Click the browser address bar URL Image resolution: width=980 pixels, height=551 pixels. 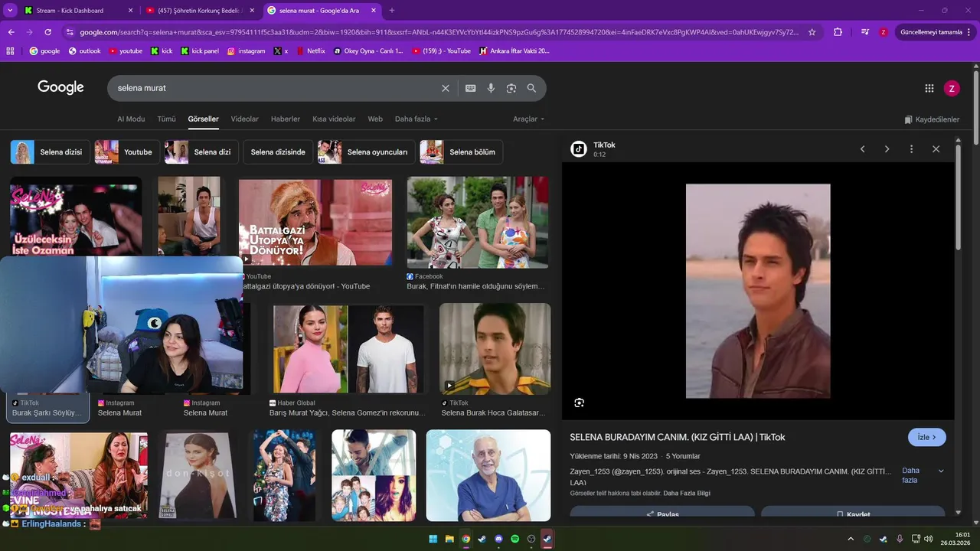tap(439, 32)
